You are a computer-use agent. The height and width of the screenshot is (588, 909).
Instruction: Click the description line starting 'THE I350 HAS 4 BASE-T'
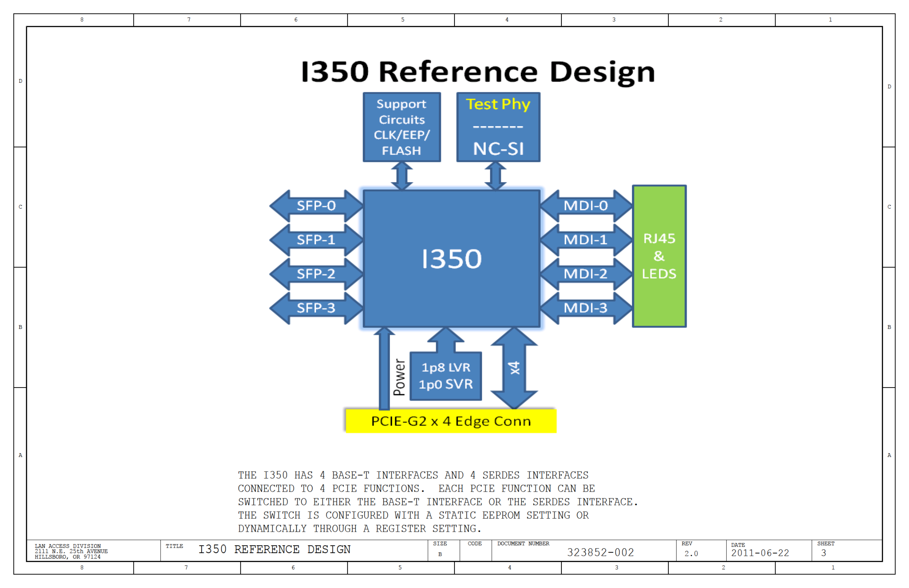[413, 475]
